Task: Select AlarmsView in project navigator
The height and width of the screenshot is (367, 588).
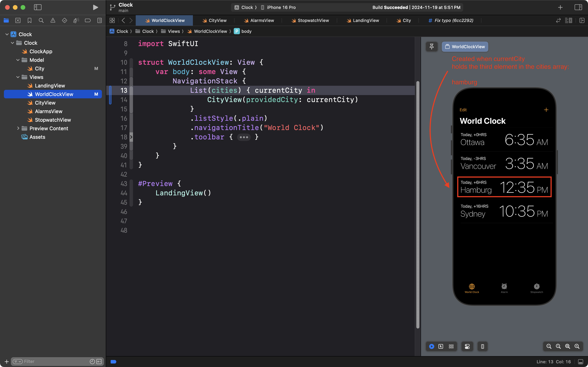Action: click(x=49, y=111)
